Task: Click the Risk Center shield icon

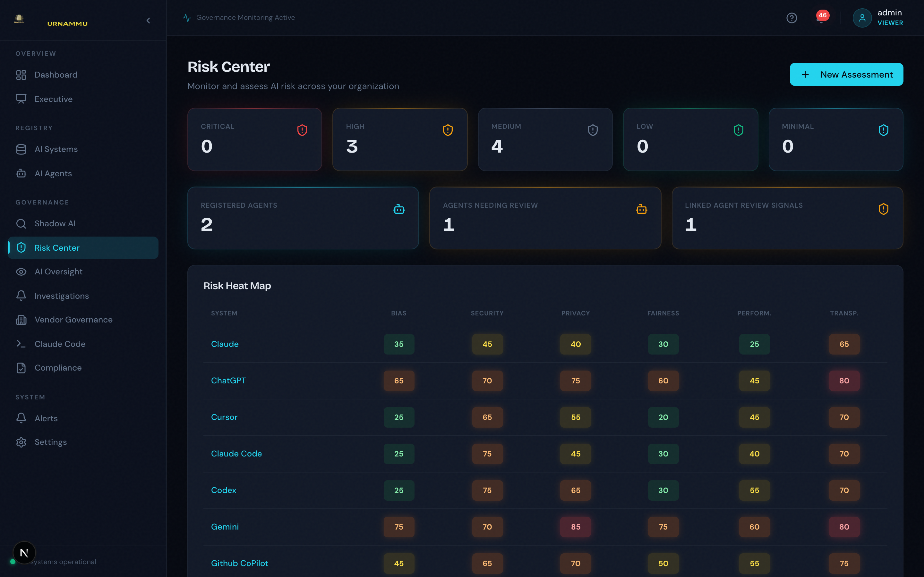Action: click(21, 248)
